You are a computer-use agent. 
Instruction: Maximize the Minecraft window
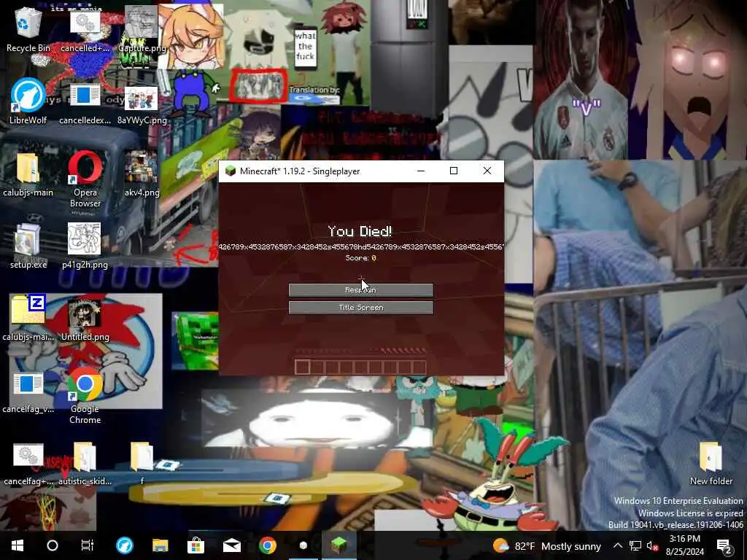pos(454,171)
